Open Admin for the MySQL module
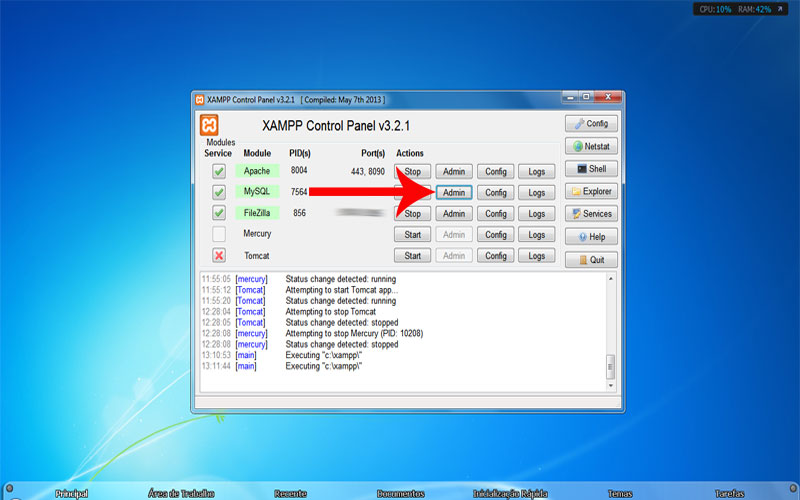 click(454, 192)
